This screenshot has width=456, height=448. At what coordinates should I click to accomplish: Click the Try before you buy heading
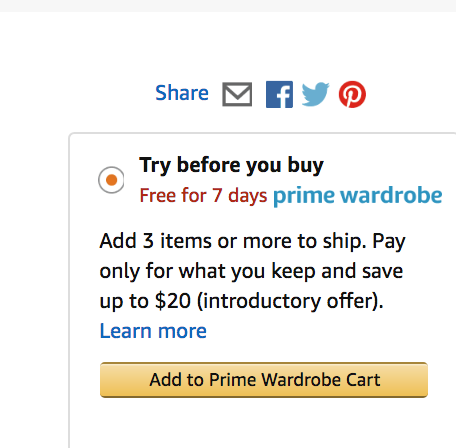point(231,165)
